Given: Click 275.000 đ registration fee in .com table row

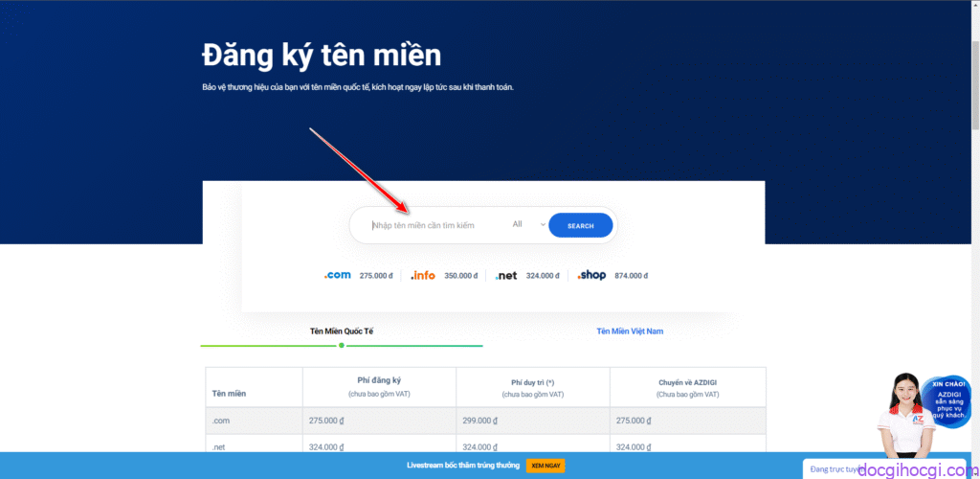Looking at the screenshot, I should pos(326,421).
